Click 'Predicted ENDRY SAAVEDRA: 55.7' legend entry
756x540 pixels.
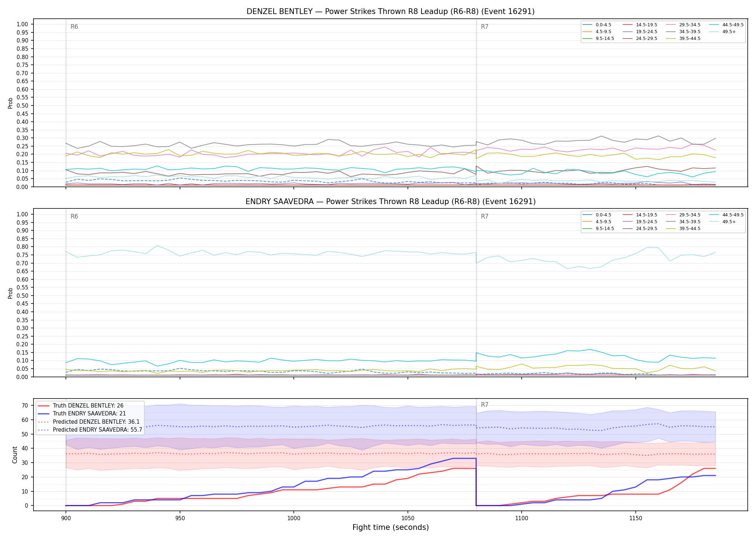(x=90, y=429)
